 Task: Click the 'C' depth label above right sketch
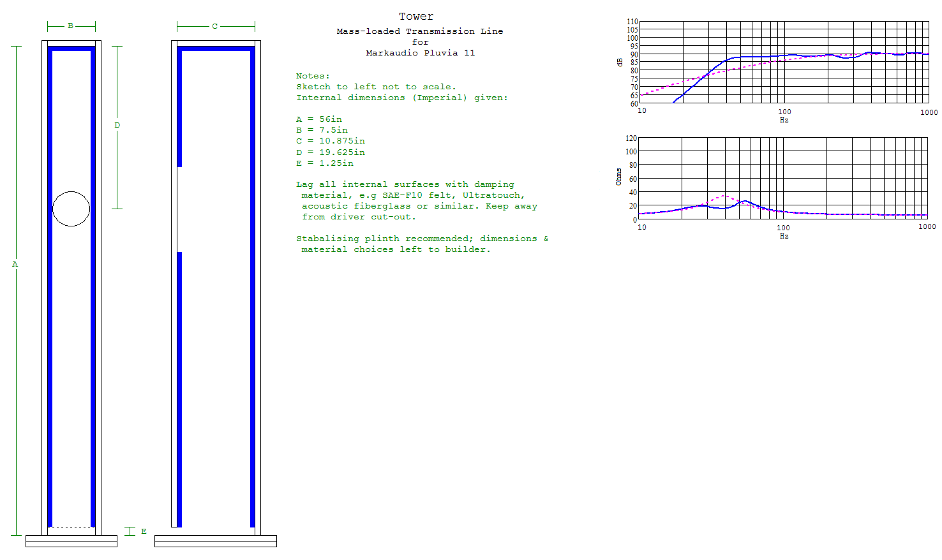click(x=215, y=26)
